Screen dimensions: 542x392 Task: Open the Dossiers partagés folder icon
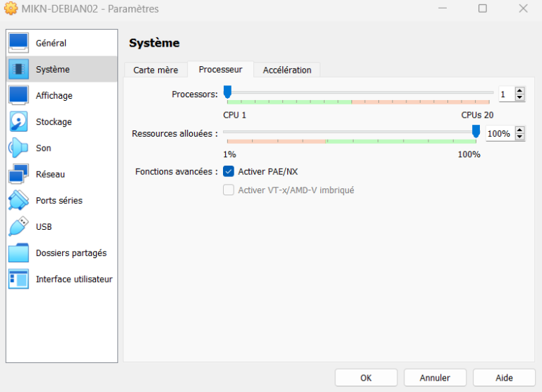18,253
